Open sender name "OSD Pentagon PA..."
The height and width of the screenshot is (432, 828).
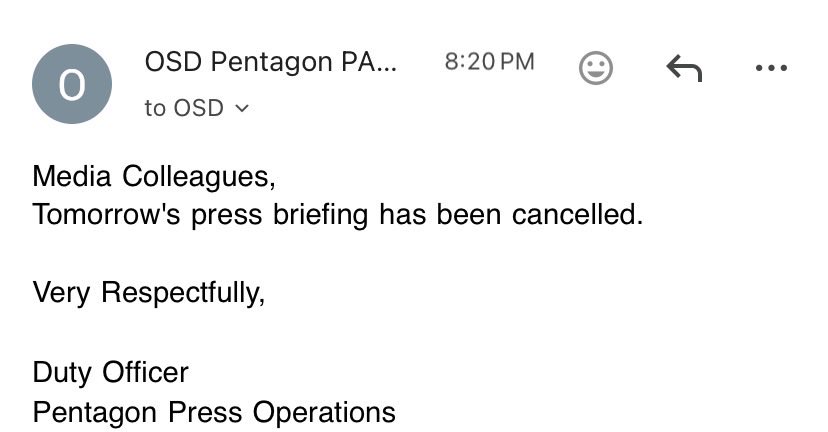click(x=270, y=62)
